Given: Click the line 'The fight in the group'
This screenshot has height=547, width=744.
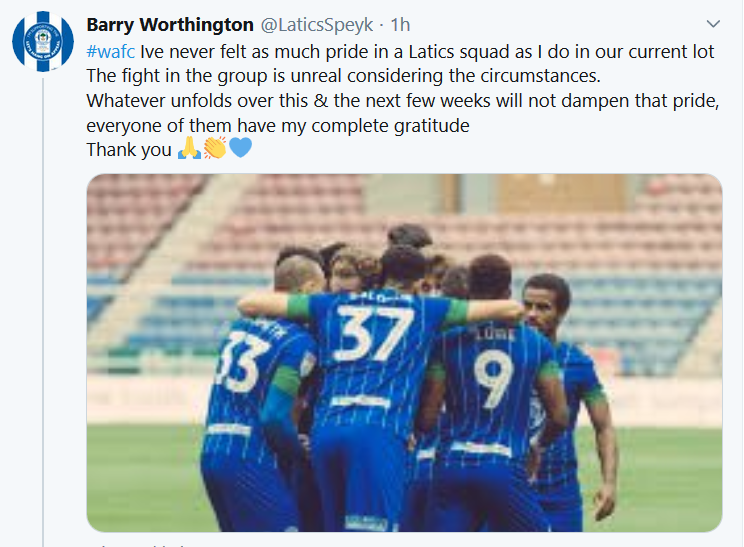Looking at the screenshot, I should point(344,76).
